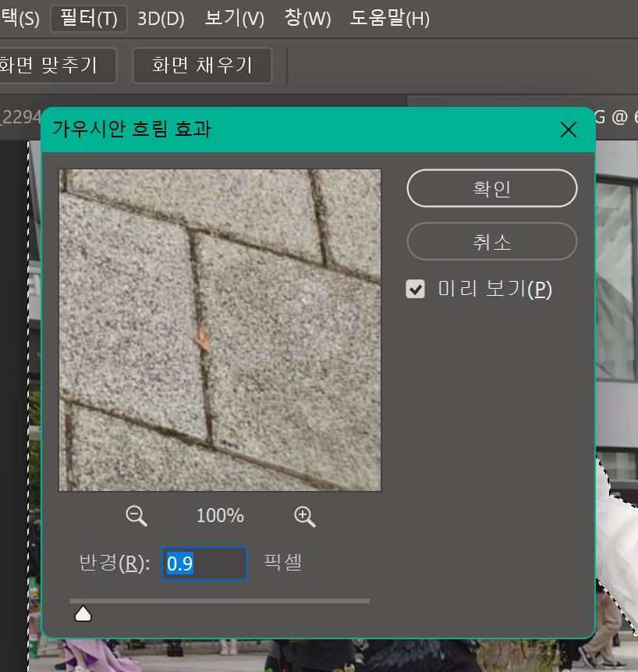
Task: Open the 3D(D) menu
Action: tap(160, 19)
